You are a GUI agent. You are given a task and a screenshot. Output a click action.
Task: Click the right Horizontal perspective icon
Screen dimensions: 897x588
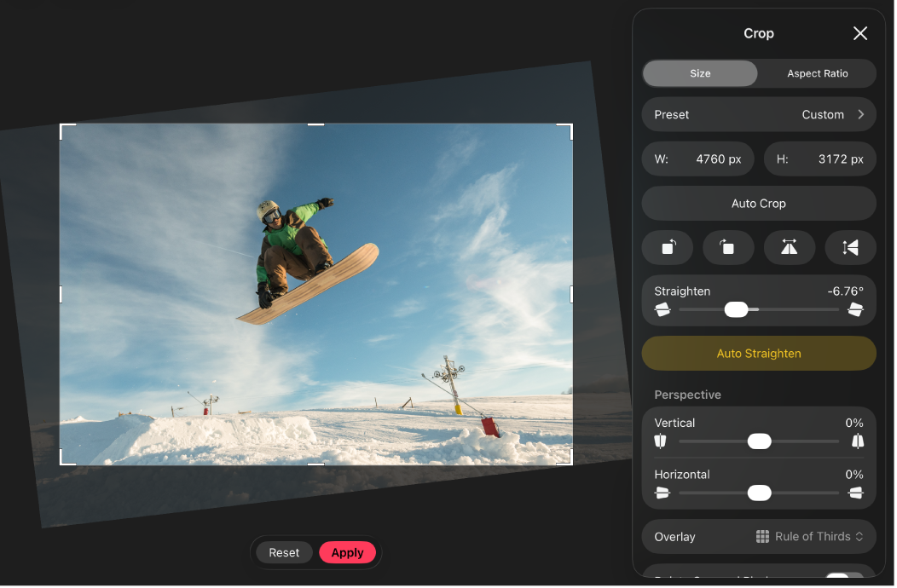856,493
